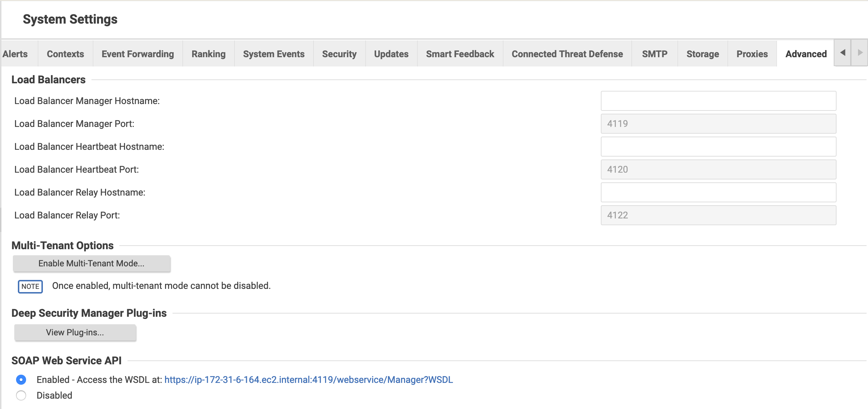Select the SOAP Web Service Enabled radio
Image resolution: width=868 pixels, height=409 pixels.
[21, 379]
